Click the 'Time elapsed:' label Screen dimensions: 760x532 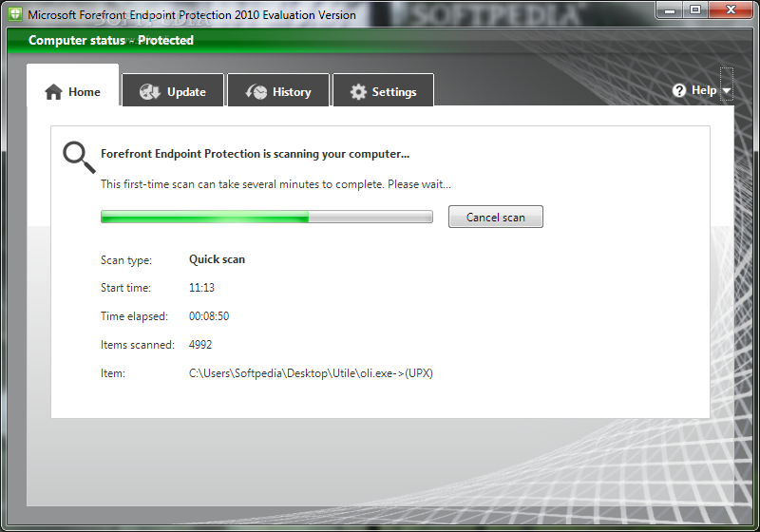[134, 316]
